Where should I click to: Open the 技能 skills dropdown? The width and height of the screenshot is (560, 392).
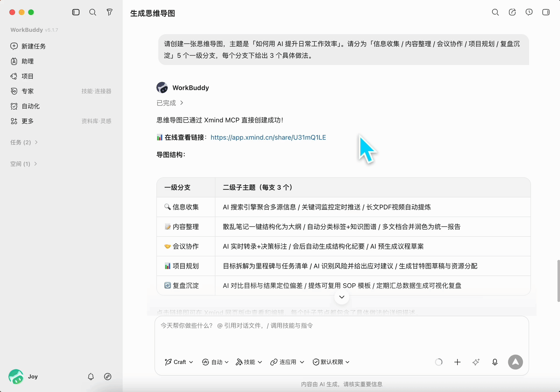(249, 362)
